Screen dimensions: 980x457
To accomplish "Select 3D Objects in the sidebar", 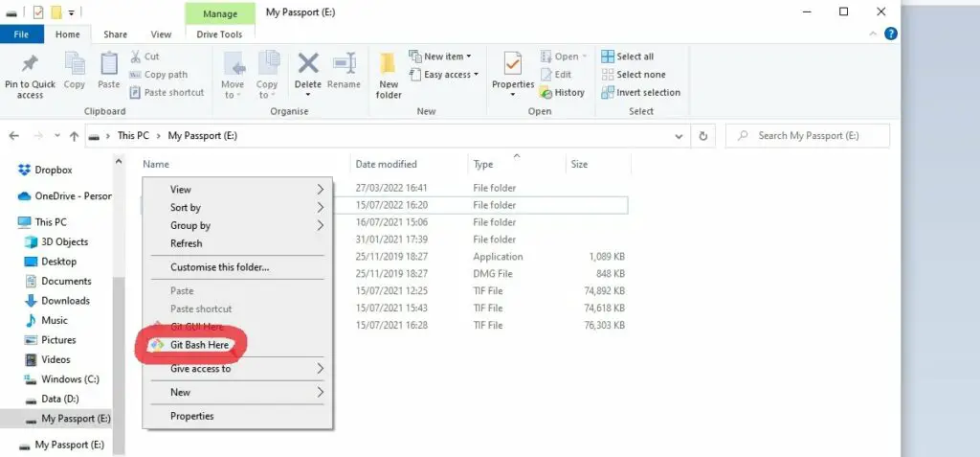I will (56, 241).
